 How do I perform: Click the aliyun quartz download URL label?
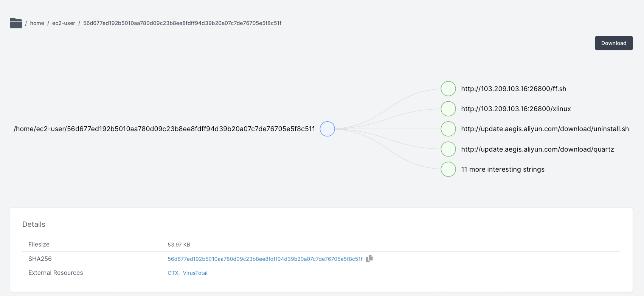(537, 149)
